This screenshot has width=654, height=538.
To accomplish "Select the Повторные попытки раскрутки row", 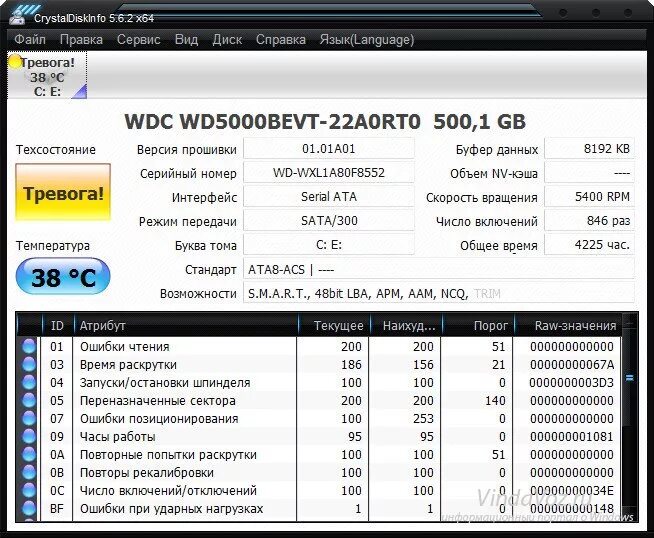I will click(319, 454).
